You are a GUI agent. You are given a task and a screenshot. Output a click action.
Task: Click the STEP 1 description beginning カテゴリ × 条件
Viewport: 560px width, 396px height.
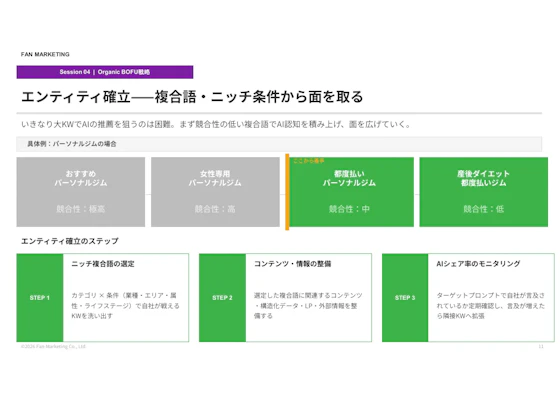coord(125,306)
